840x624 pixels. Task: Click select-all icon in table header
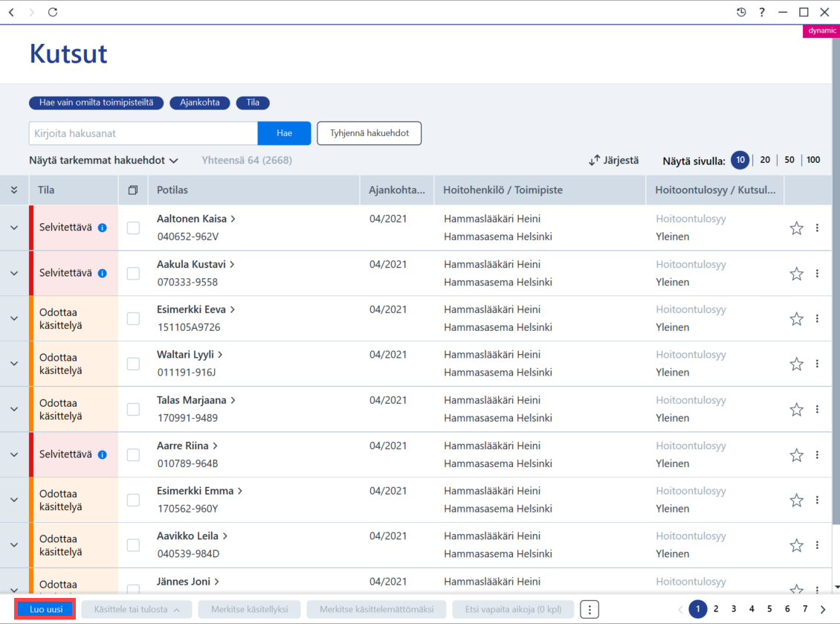tap(133, 190)
